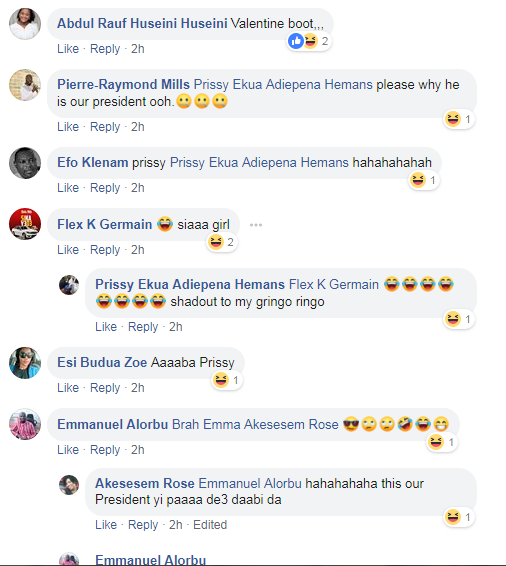Click the haha reaction count on Flex K Germain's comment
The height and width of the screenshot is (566, 506).
tap(222, 242)
